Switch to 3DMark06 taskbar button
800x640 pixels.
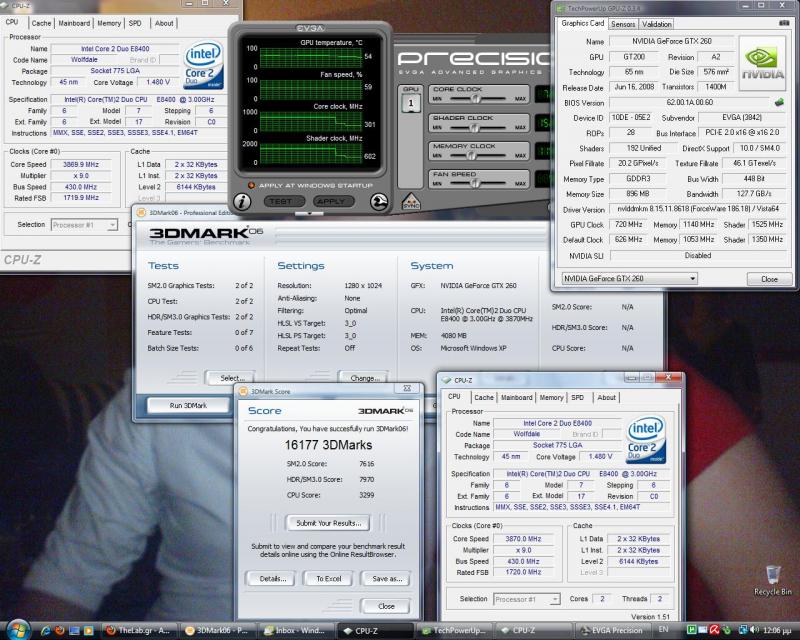click(217, 631)
